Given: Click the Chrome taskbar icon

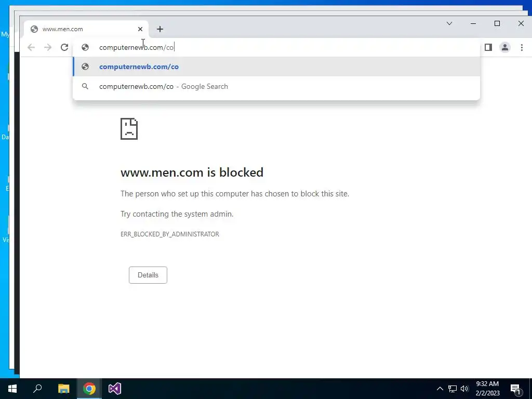Looking at the screenshot, I should click(89, 389).
